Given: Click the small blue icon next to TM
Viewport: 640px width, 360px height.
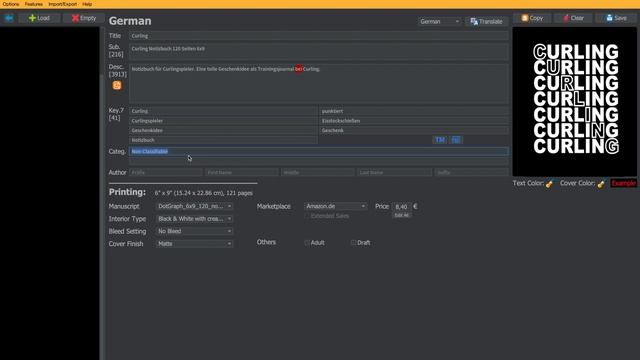Looking at the screenshot, I should click(x=456, y=140).
